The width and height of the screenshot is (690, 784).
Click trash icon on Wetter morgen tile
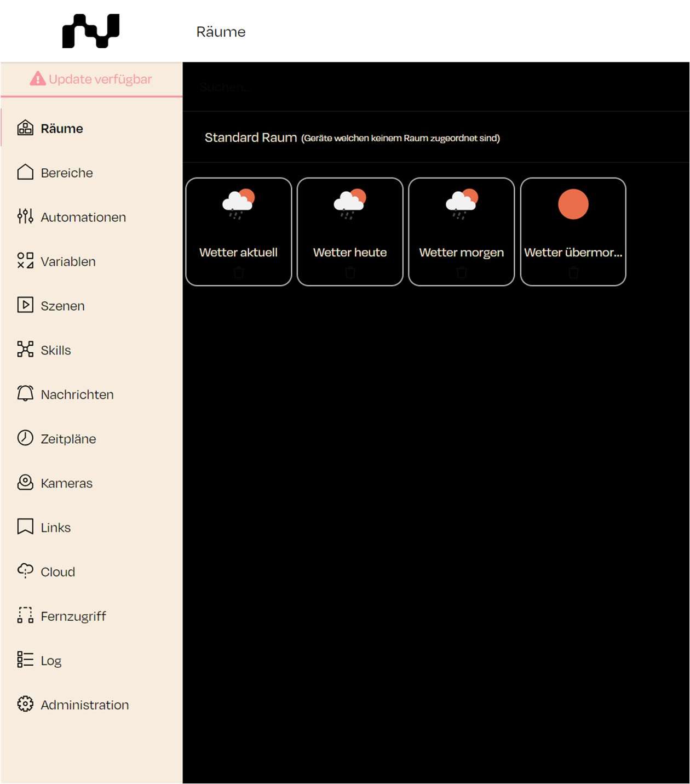pyautogui.click(x=462, y=272)
